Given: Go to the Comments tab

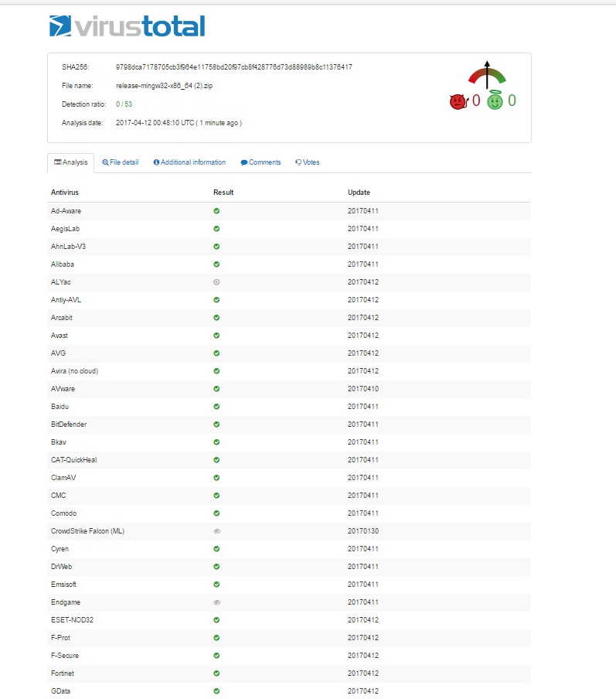Looking at the screenshot, I should (x=260, y=162).
